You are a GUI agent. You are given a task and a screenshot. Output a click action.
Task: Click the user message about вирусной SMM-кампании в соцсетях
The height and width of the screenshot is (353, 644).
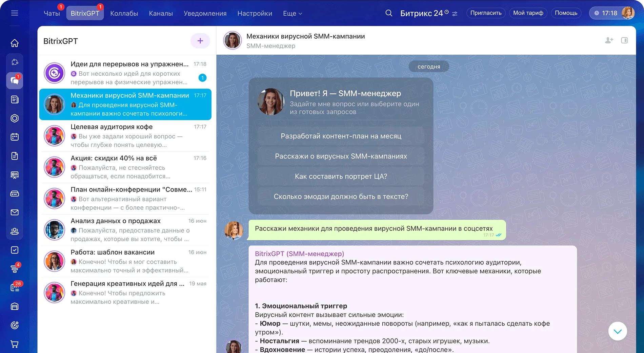click(x=377, y=230)
